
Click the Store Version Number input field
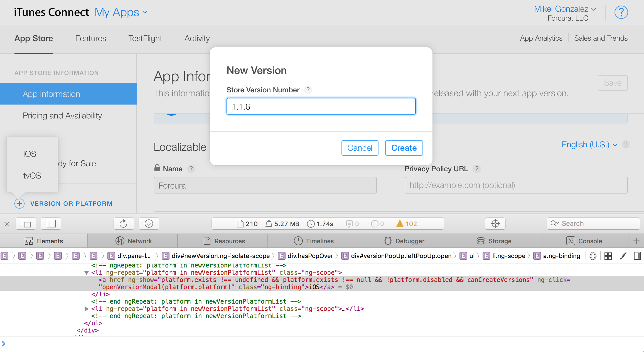(x=321, y=106)
